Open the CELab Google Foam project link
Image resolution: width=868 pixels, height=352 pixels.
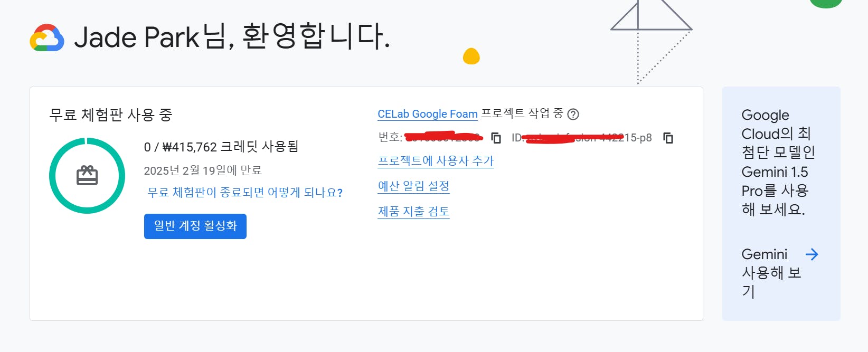click(427, 114)
